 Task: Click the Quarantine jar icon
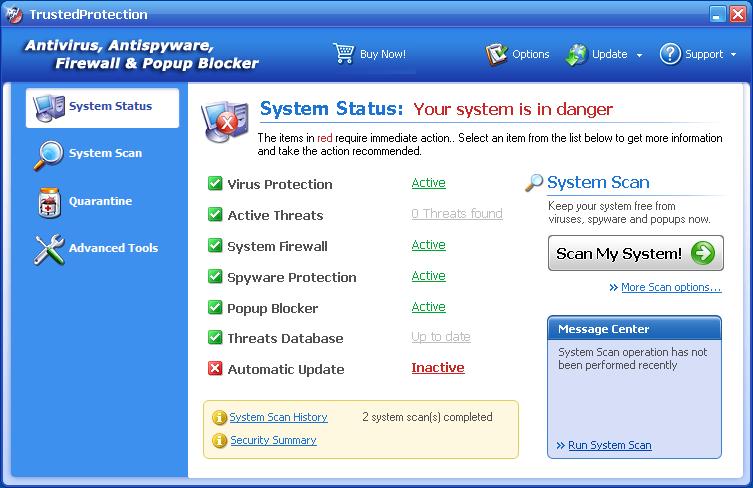click(x=48, y=201)
